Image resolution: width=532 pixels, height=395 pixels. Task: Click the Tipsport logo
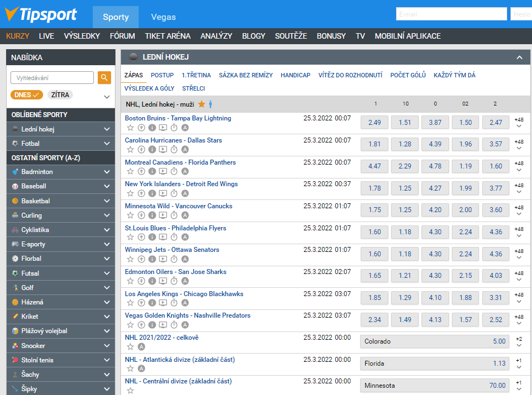[x=41, y=14]
